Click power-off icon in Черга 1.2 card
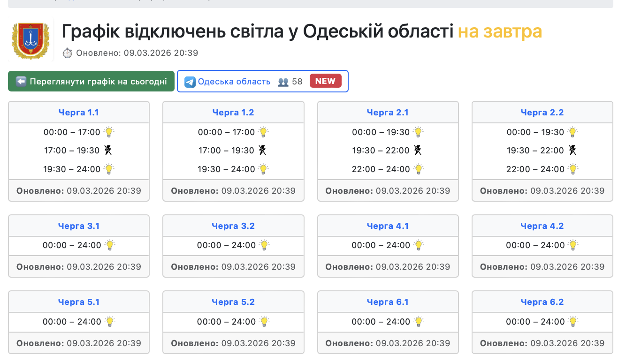Viewport: 626px width, 364px height. 263,150
